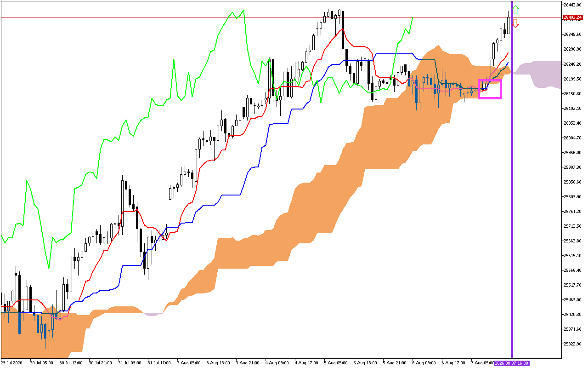This screenshot has height=368, width=588.
Task: Click the 30 Jul 13:00 time label
Action: pyautogui.click(x=71, y=363)
